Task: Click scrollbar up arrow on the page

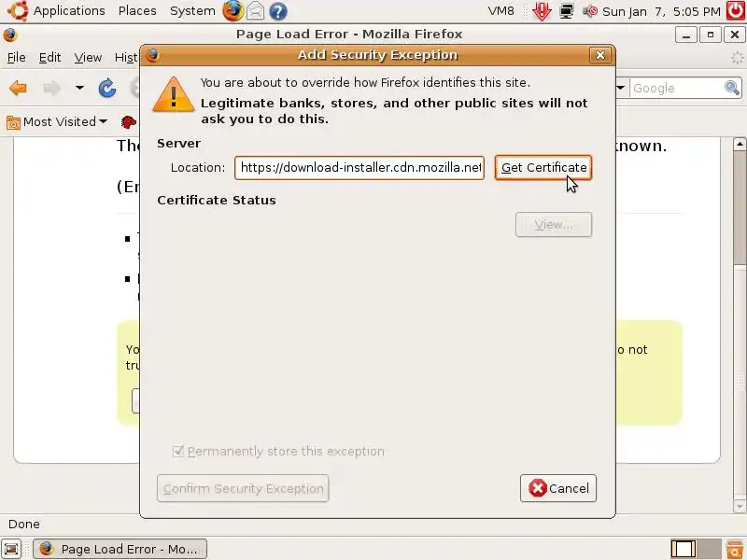Action: [x=740, y=144]
